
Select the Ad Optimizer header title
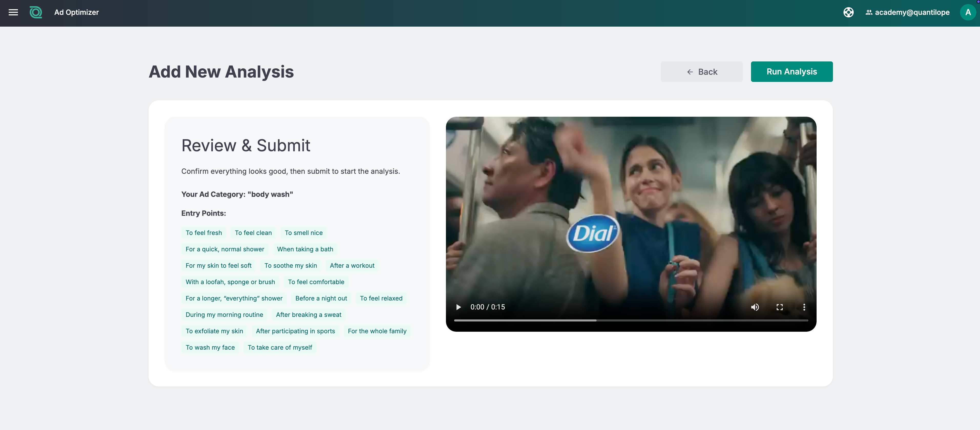76,12
